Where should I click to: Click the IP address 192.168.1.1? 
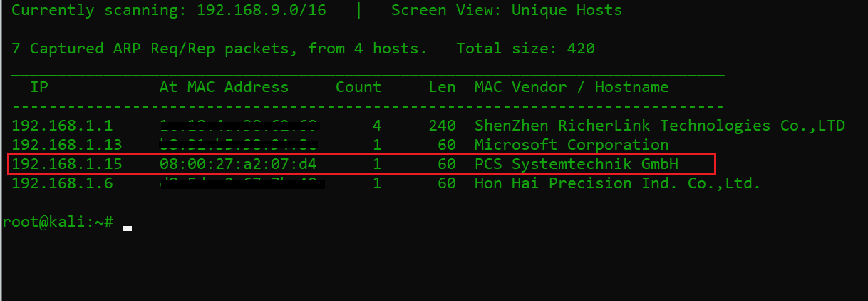pyautogui.click(x=62, y=126)
